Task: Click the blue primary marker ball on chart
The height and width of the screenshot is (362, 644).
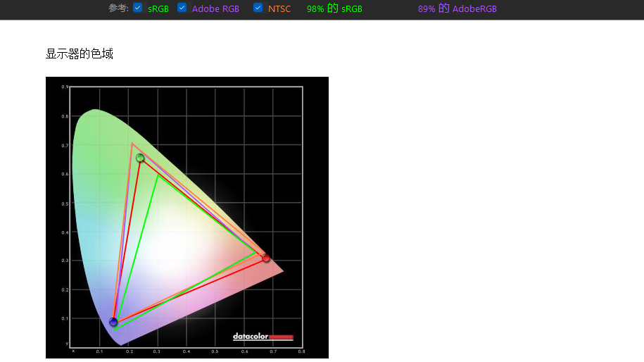Action: point(113,322)
